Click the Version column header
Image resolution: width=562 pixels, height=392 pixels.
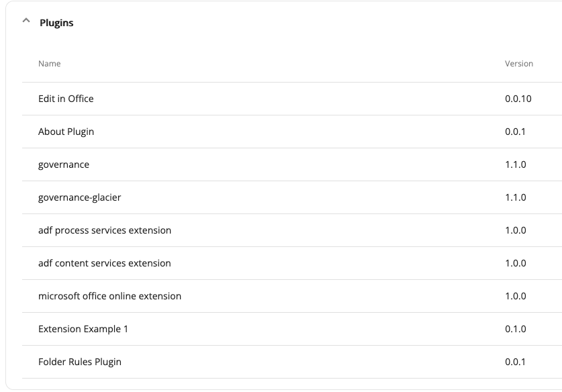(x=518, y=63)
